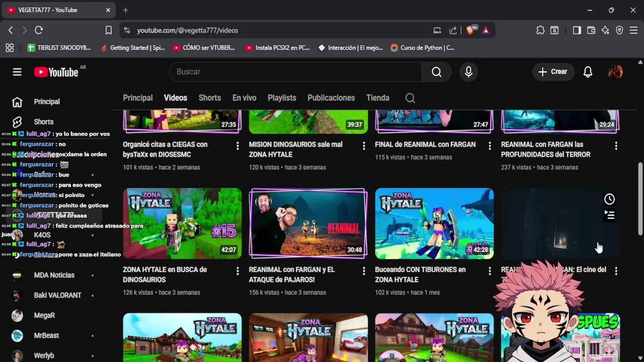
Task: Close the VEGETTA777 YouTube tab
Action: (108, 10)
